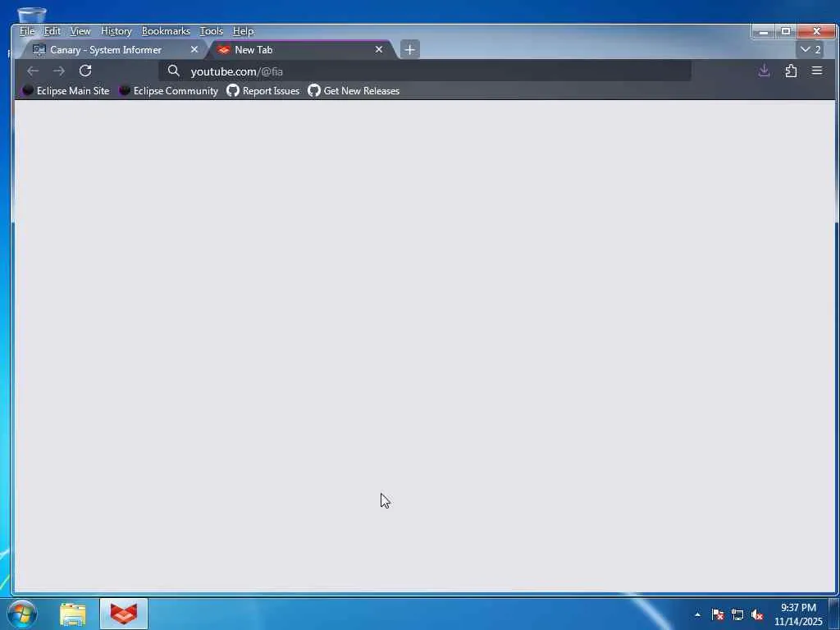Screen dimensions: 840x630
Task: Open Report Issues bookmark
Action: (x=263, y=90)
